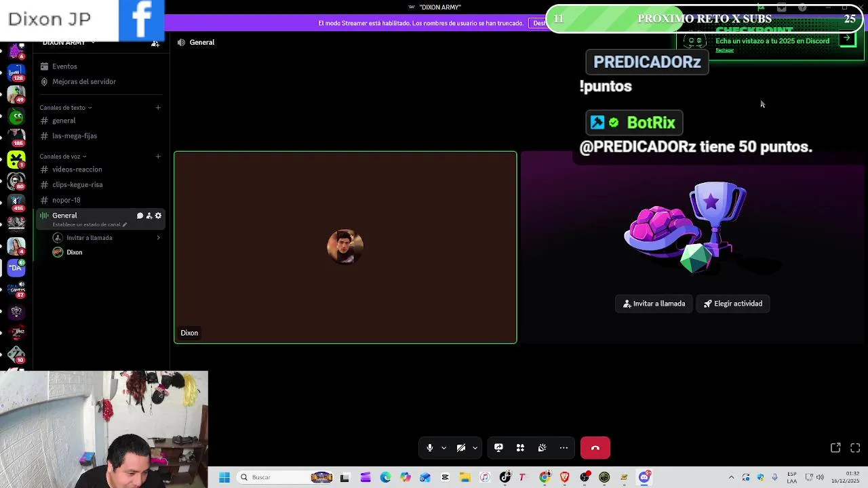Open the activities launcher icon
The height and width of the screenshot is (488, 868).
520,448
